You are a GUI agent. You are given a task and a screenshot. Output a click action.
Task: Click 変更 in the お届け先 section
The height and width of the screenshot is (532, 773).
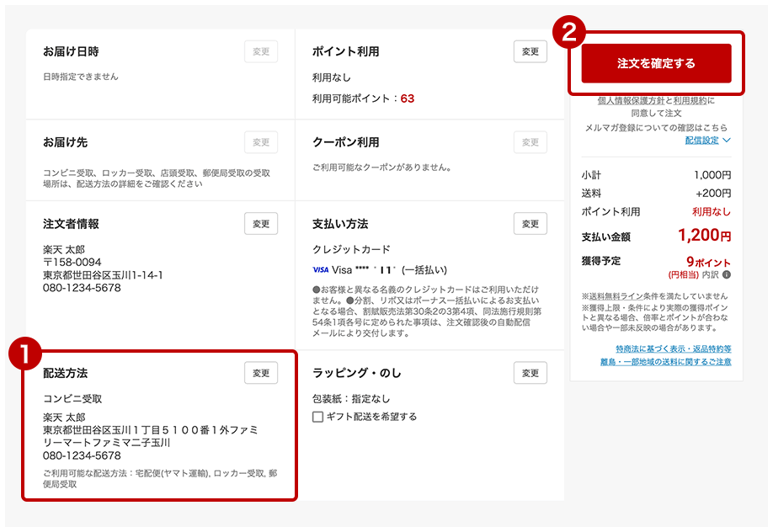click(x=261, y=142)
